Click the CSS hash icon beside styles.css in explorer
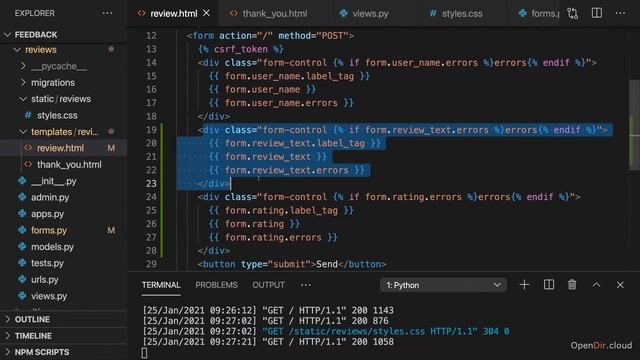The image size is (640, 360). click(28, 115)
